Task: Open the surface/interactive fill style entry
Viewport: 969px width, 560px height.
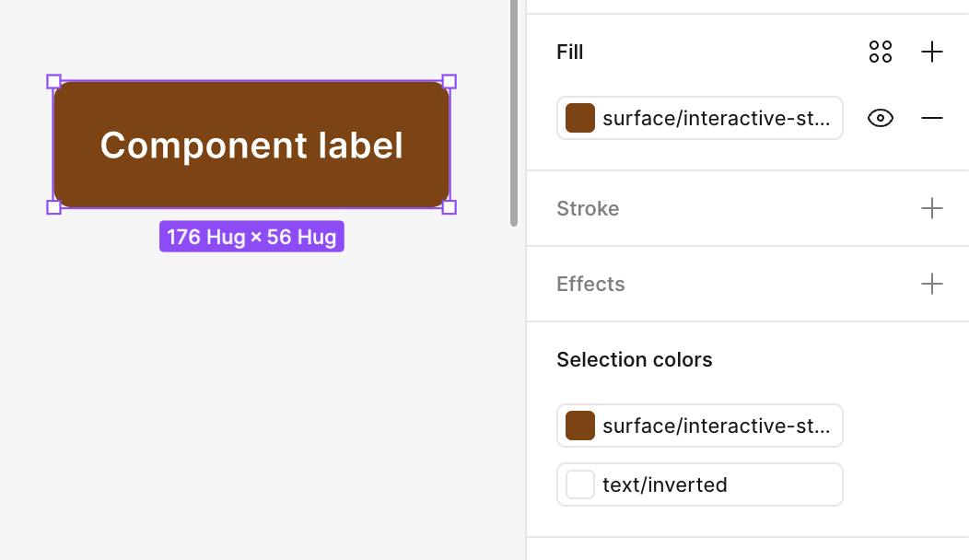Action: point(700,118)
